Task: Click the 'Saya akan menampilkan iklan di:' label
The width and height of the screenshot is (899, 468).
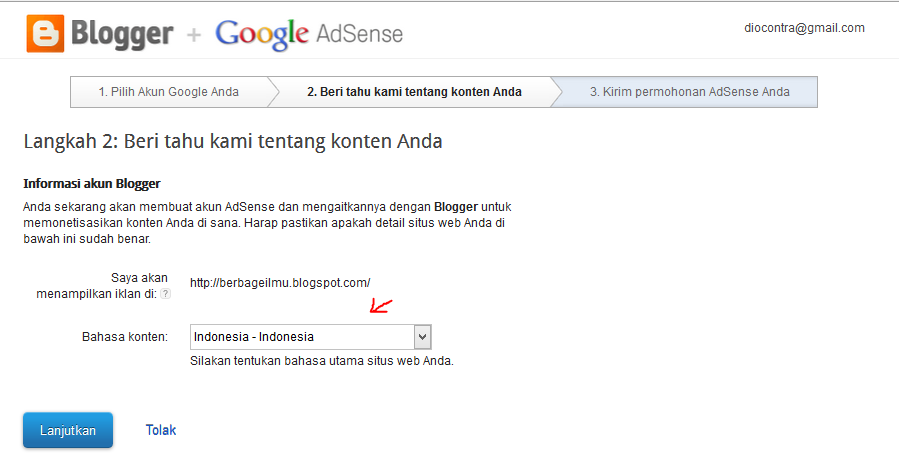Action: (x=102, y=286)
